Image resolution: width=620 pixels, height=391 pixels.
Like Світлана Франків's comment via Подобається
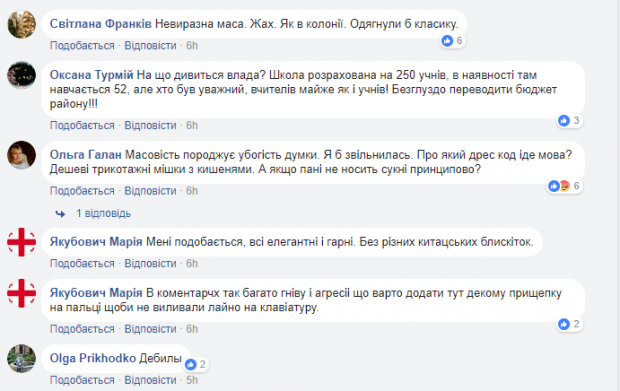click(x=82, y=45)
